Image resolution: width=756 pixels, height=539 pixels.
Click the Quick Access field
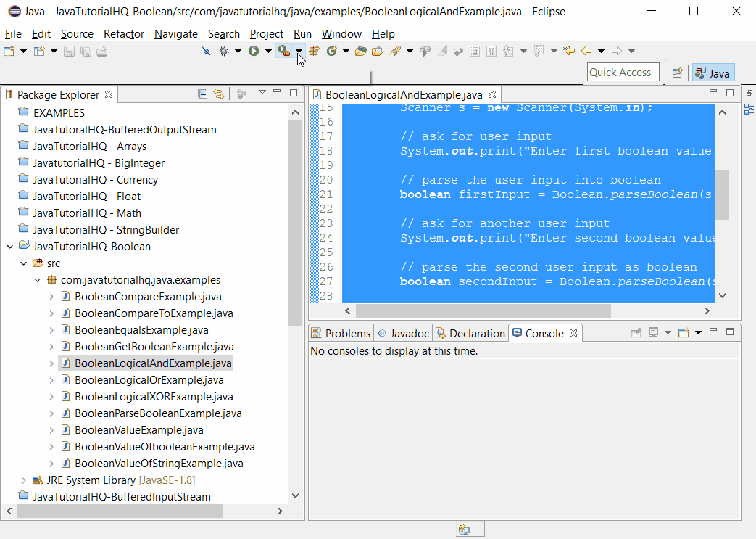(623, 73)
